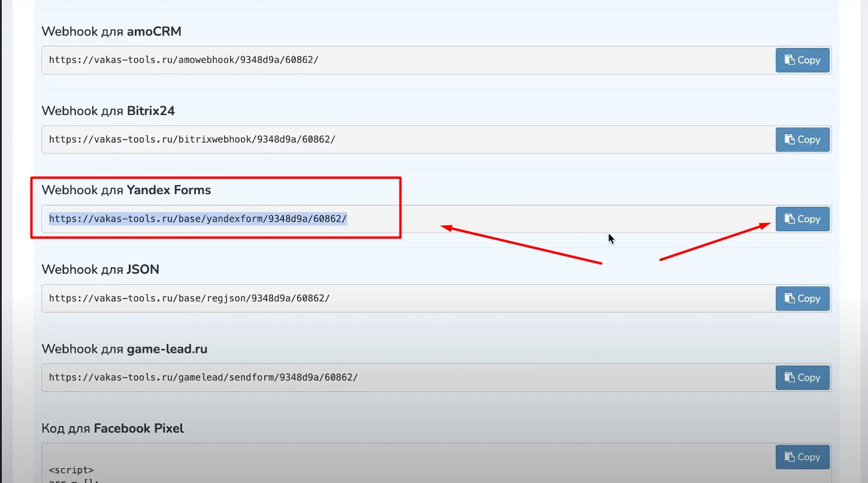The width and height of the screenshot is (868, 483).
Task: Click the 'Webhook для amoCRM' heading
Action: click(x=111, y=31)
